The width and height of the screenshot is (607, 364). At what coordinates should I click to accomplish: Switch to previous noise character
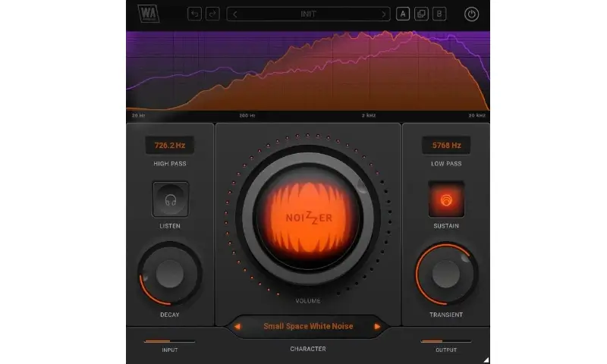point(237,327)
